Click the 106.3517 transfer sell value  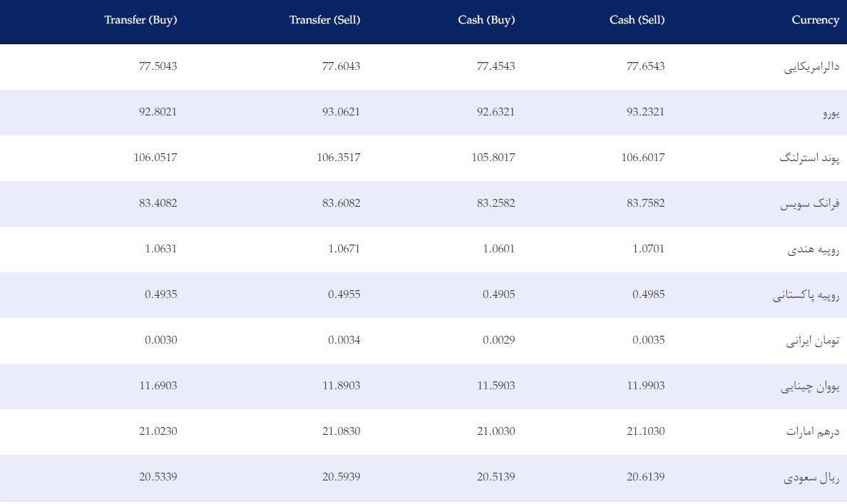pos(338,158)
